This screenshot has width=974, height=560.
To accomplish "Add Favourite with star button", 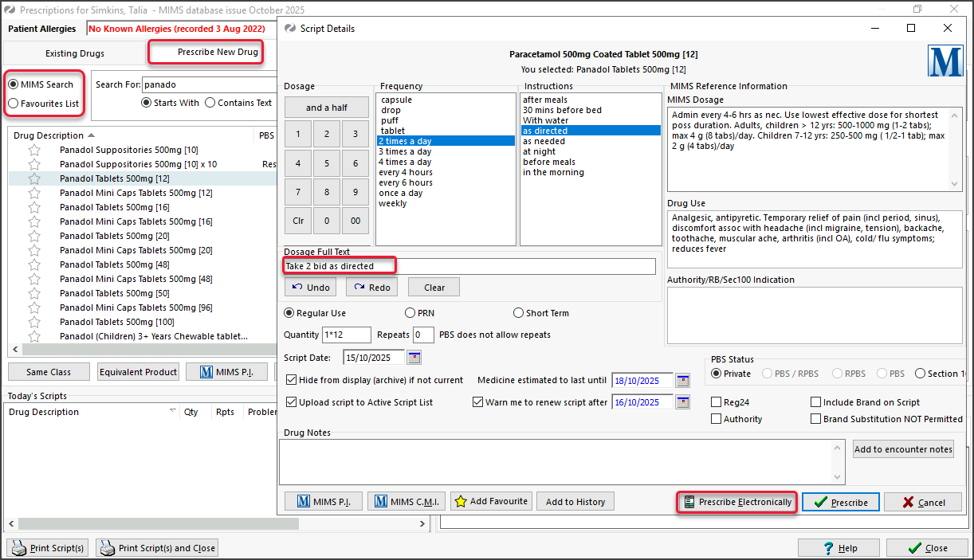I will (x=492, y=501).
